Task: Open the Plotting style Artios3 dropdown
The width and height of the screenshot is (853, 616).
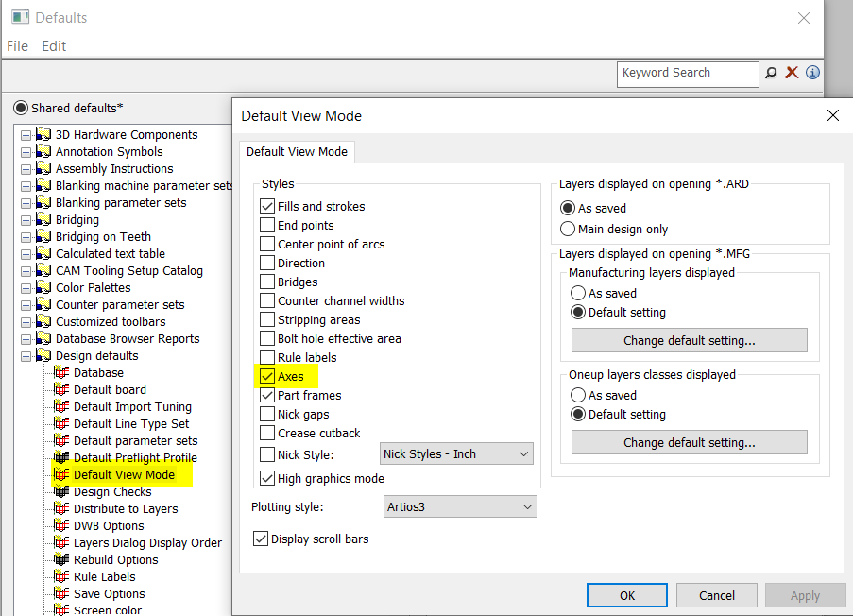Action: click(460, 507)
